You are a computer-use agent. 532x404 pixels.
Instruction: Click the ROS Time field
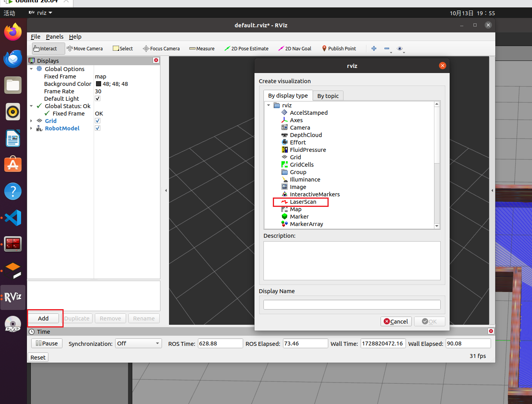pyautogui.click(x=220, y=343)
